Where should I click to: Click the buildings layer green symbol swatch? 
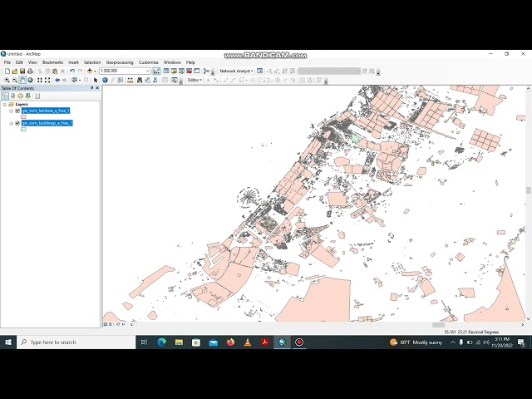tap(23, 130)
